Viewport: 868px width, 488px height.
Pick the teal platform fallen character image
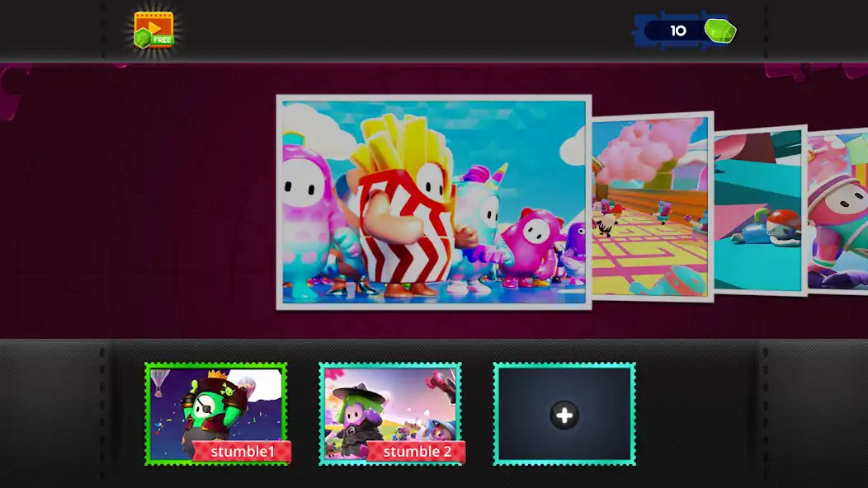click(x=760, y=210)
